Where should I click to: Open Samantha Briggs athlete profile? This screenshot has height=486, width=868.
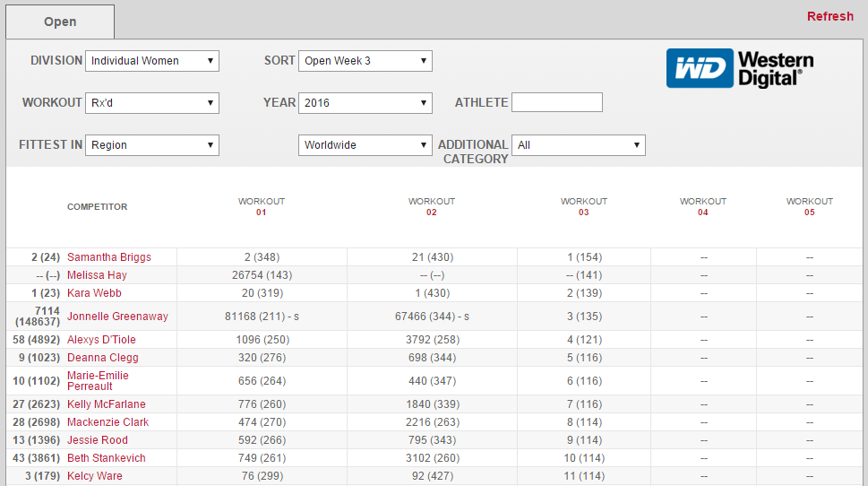click(109, 257)
